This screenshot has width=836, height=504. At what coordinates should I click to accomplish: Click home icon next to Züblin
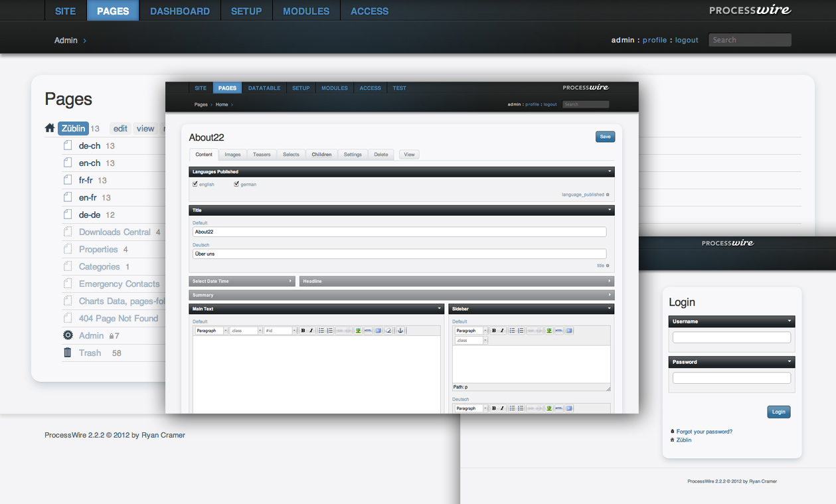[50, 128]
